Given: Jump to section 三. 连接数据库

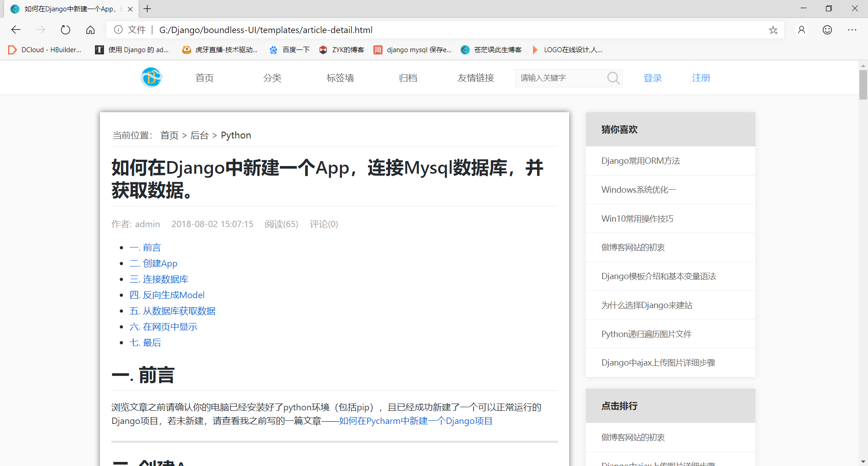Looking at the screenshot, I should point(159,279).
